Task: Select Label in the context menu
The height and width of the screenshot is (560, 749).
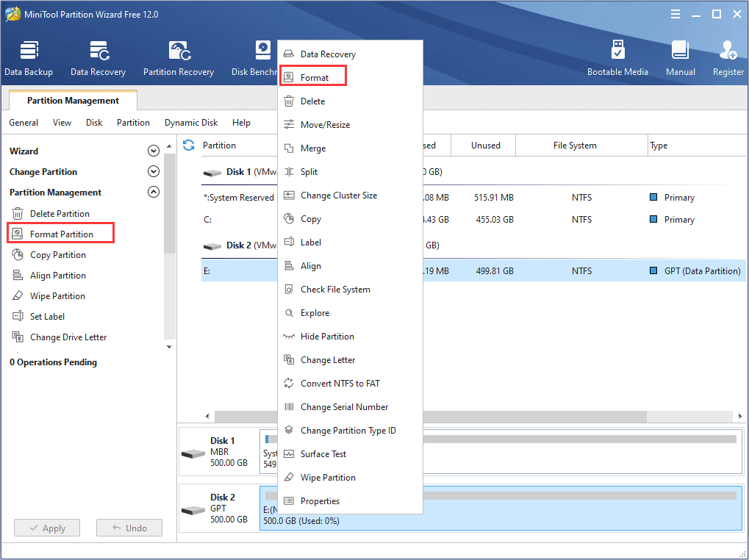Action: 350,242
